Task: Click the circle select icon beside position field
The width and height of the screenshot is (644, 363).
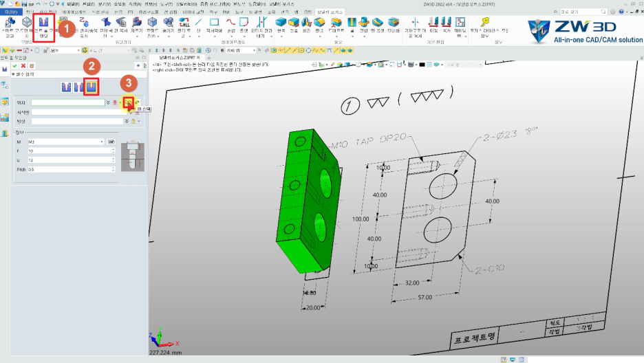Action: coord(129,102)
